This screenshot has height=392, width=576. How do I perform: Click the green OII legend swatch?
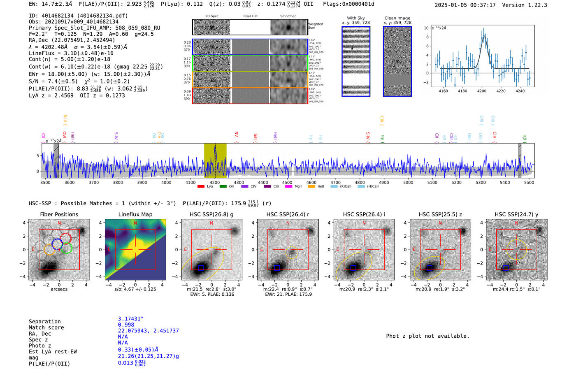(x=223, y=187)
